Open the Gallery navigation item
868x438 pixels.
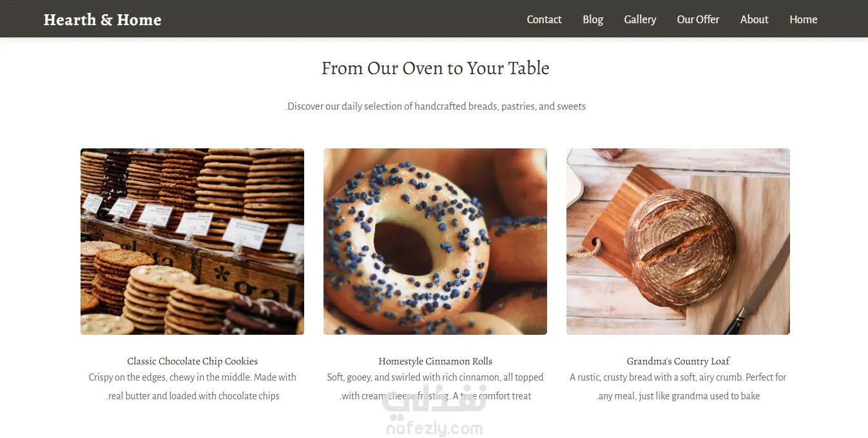640,19
